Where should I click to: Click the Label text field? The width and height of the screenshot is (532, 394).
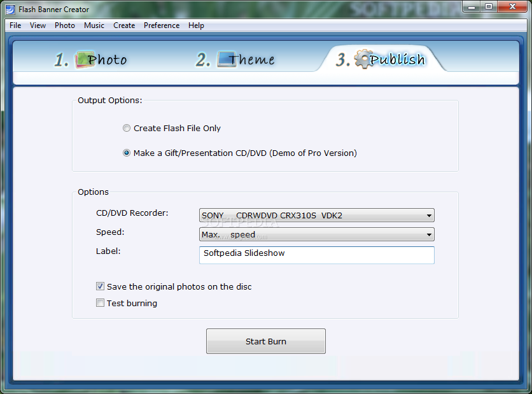coord(316,255)
